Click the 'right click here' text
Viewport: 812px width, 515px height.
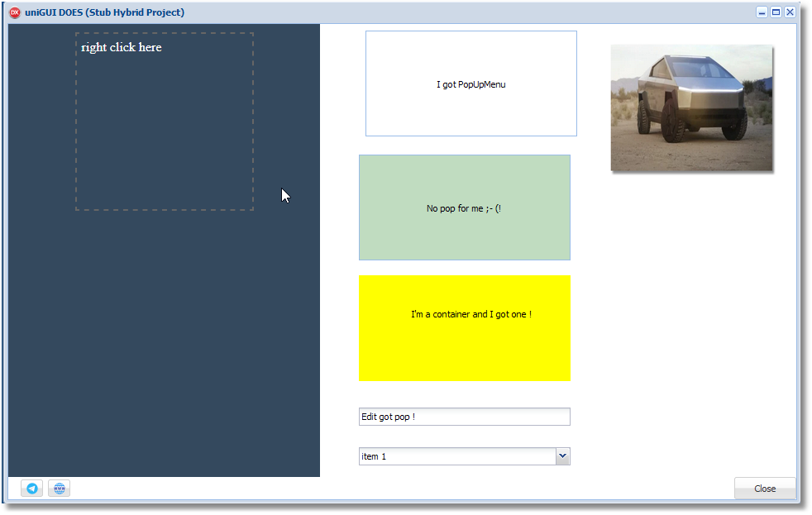[122, 47]
